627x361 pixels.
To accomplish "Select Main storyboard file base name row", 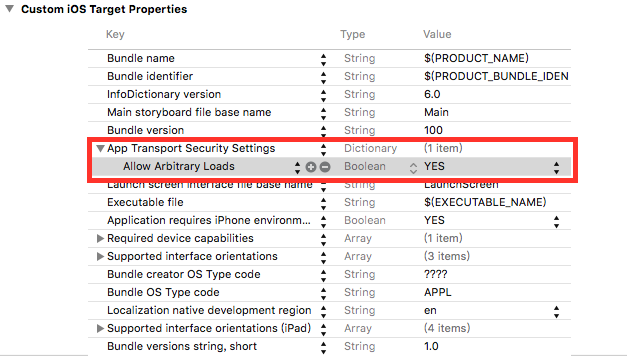I will tap(329, 112).
